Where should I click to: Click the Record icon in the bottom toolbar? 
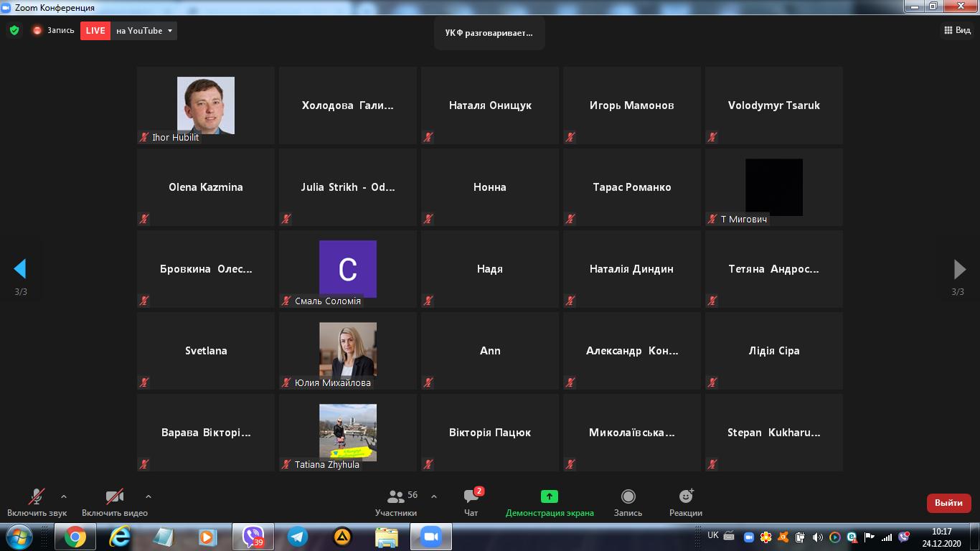click(x=628, y=496)
